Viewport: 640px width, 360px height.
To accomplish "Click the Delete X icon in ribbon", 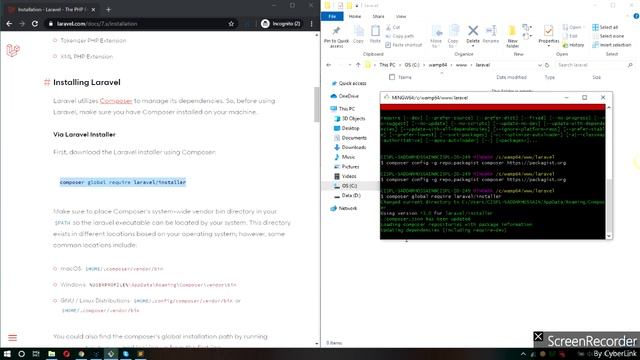I will 473,31.
